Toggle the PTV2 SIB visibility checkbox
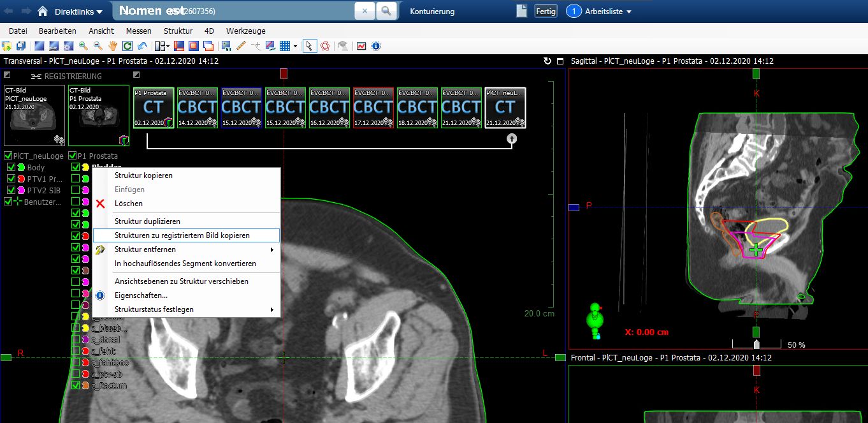 [11, 190]
